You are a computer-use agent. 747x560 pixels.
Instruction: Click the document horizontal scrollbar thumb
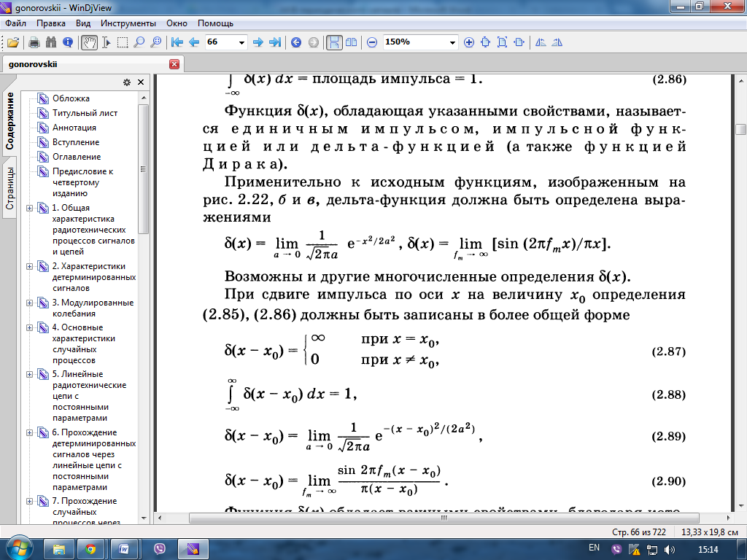point(444,518)
